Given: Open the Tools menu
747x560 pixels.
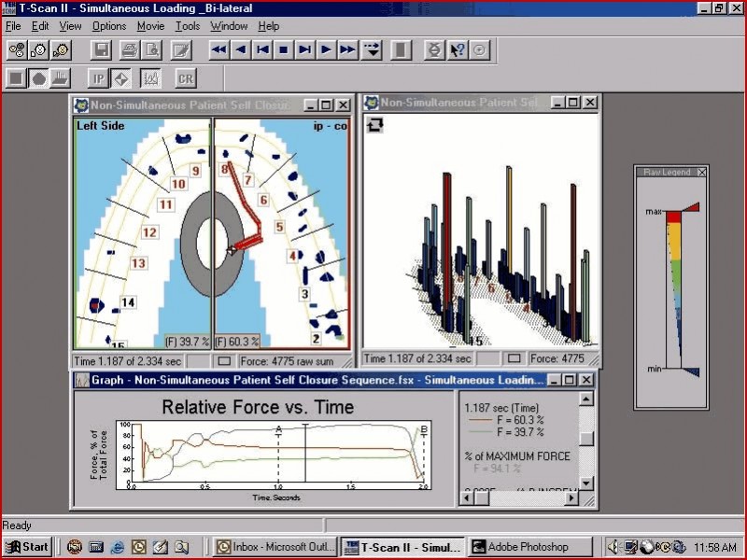Looking at the screenshot, I should click(x=188, y=26).
